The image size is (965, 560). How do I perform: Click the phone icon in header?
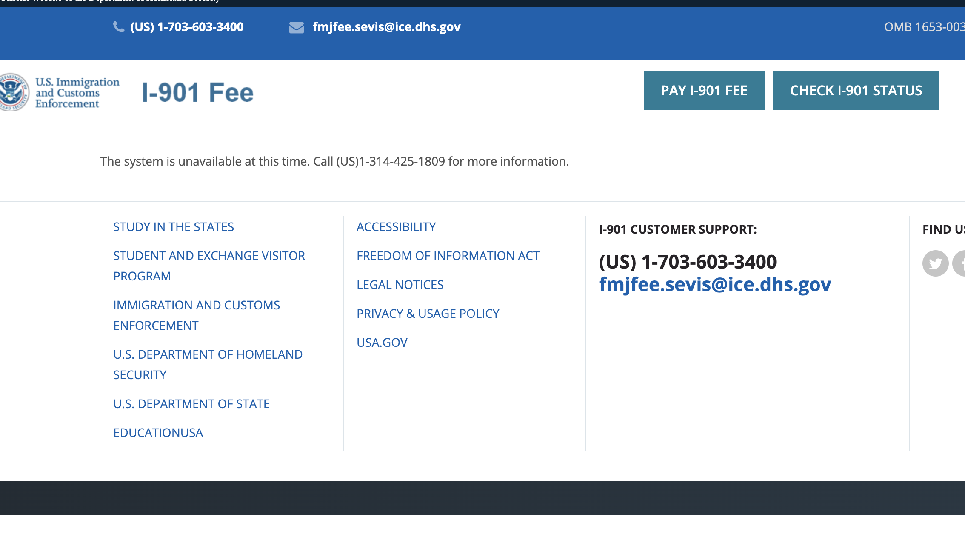pyautogui.click(x=119, y=27)
